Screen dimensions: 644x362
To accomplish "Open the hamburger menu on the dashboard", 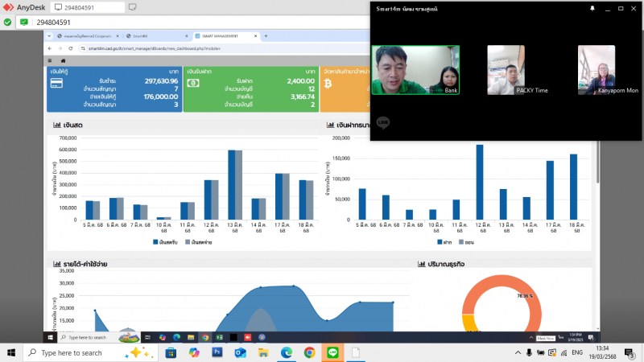I will point(50,61).
